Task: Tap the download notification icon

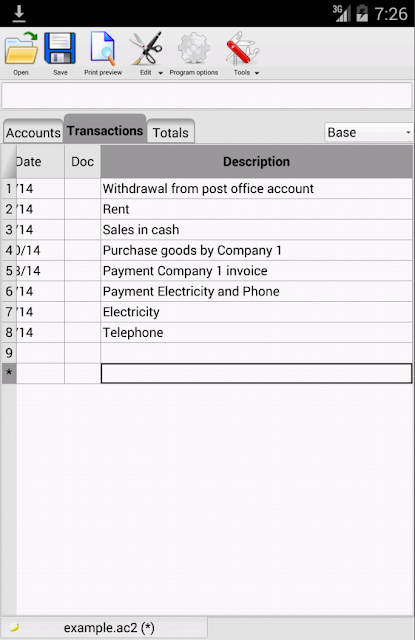Action: tap(19, 13)
